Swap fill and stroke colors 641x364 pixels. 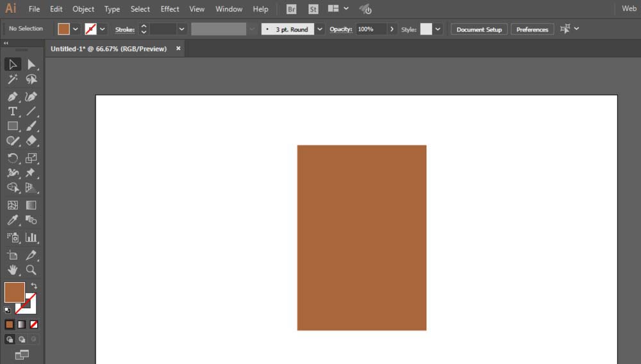click(34, 286)
